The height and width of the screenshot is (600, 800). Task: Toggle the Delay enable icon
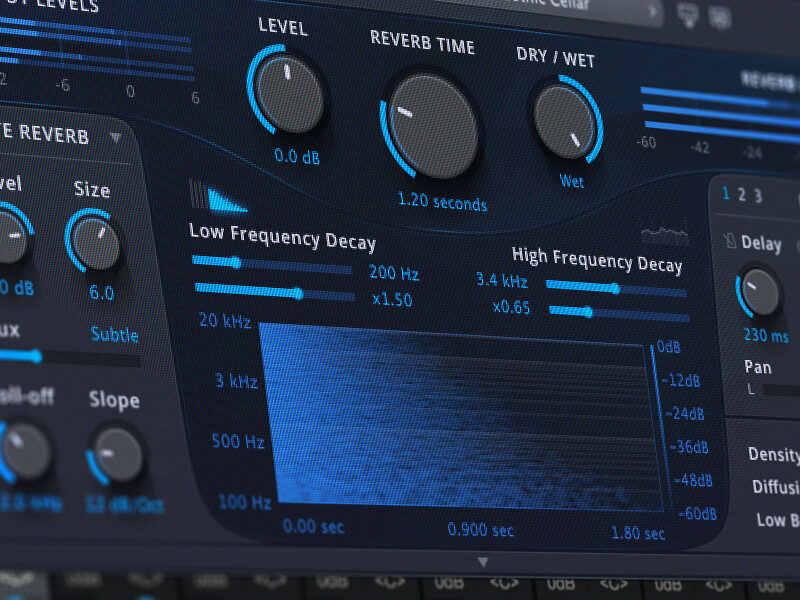pyautogui.click(x=730, y=240)
